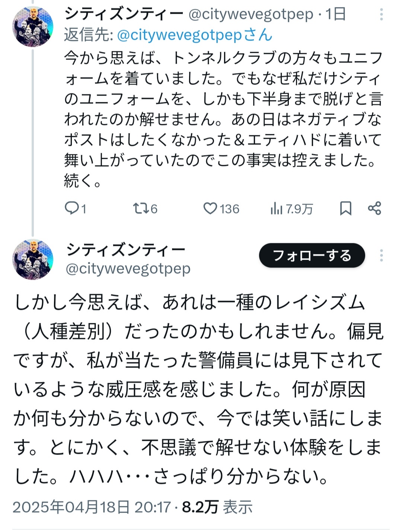Tap the シティズンティー name on lower tweet

point(126,250)
